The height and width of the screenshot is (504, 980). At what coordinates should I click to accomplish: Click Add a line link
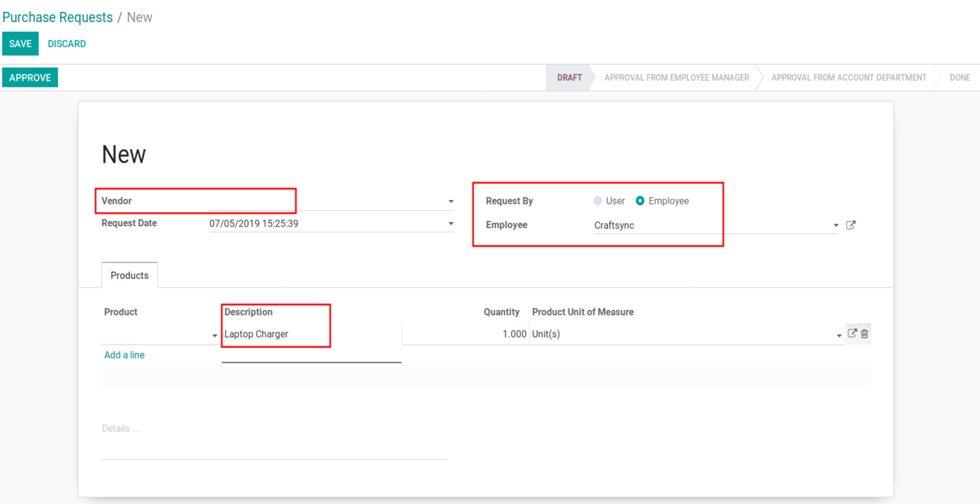(x=124, y=355)
